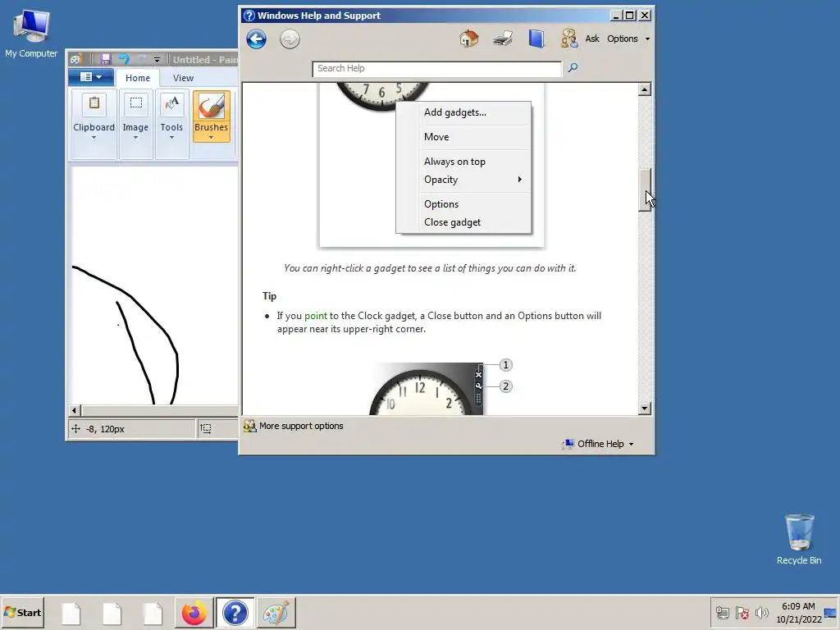Focus the Search Help text field
Screen dimensions: 840x630
[436, 69]
